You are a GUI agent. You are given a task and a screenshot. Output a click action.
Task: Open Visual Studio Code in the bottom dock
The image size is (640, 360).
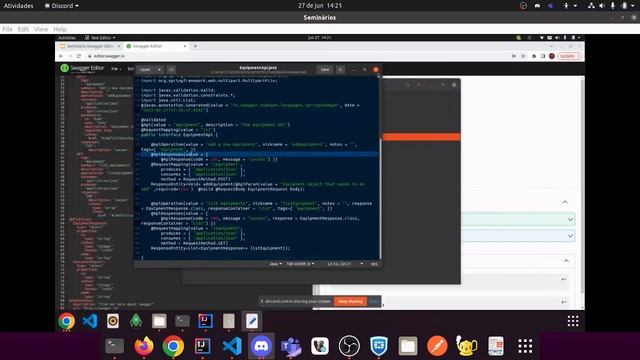(232, 346)
